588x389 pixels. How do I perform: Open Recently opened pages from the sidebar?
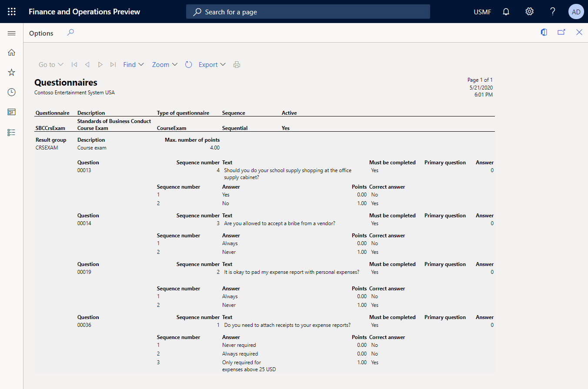(x=11, y=92)
